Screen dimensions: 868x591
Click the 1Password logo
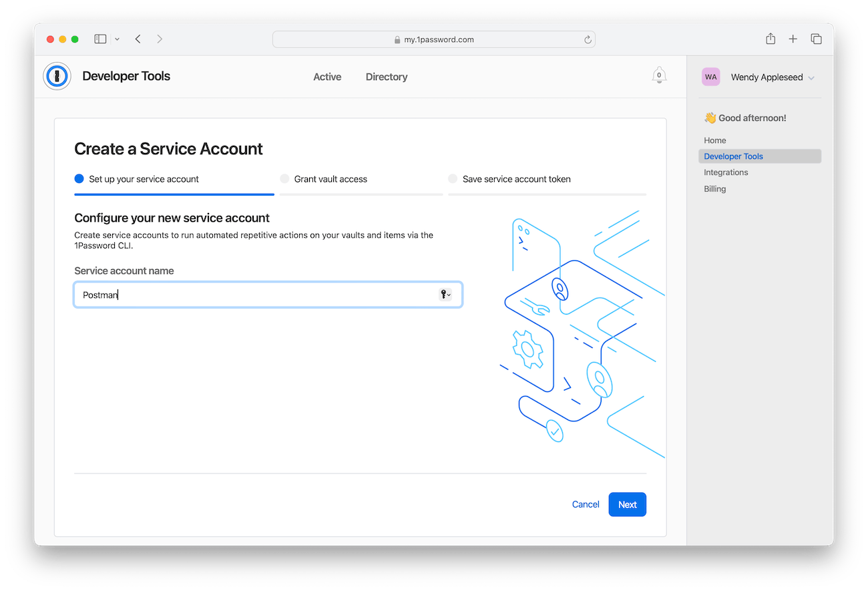57,76
